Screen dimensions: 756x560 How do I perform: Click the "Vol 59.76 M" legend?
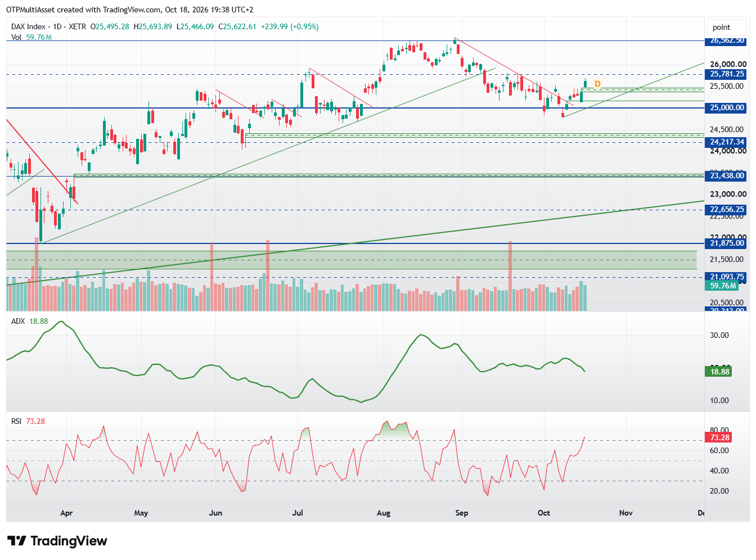[31, 37]
